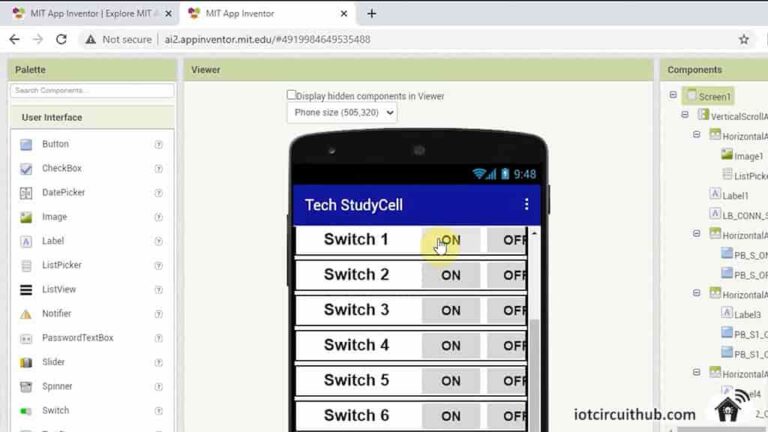Collapse the HorizontalArrangement above Image1
Screen dimensions: 768x432
click(696, 134)
